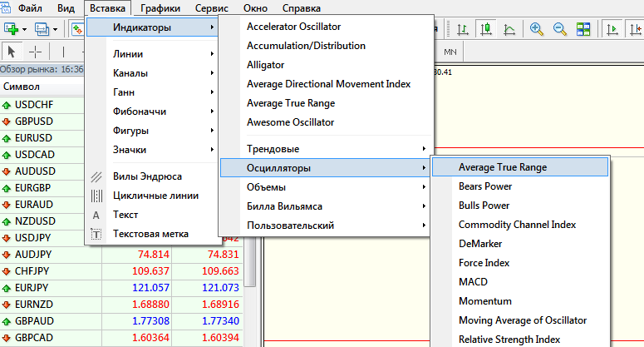Expand the Каналы submenu
644x347 pixels.
point(152,73)
